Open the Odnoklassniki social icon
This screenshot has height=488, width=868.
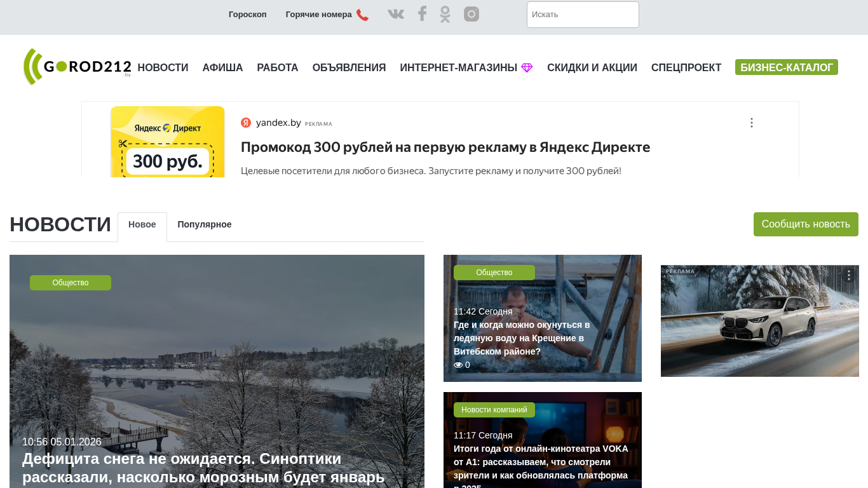click(x=445, y=14)
